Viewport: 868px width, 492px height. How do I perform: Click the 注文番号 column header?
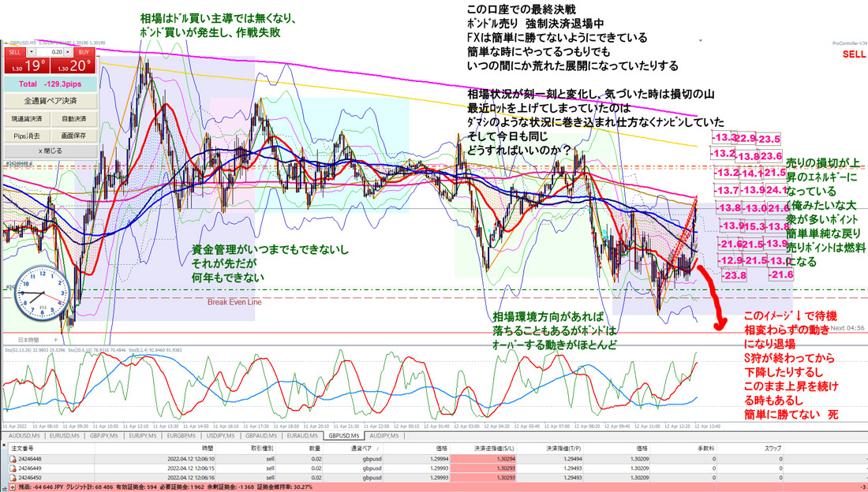click(24, 446)
